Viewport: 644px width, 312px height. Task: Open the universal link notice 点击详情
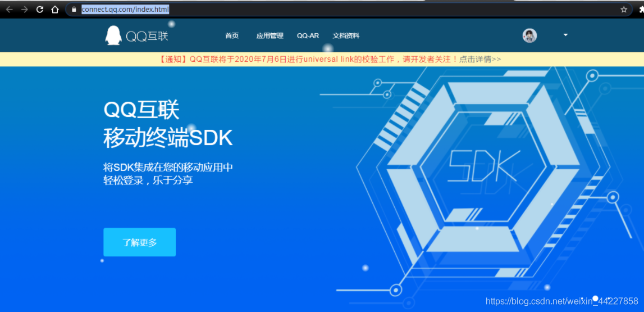(x=479, y=59)
